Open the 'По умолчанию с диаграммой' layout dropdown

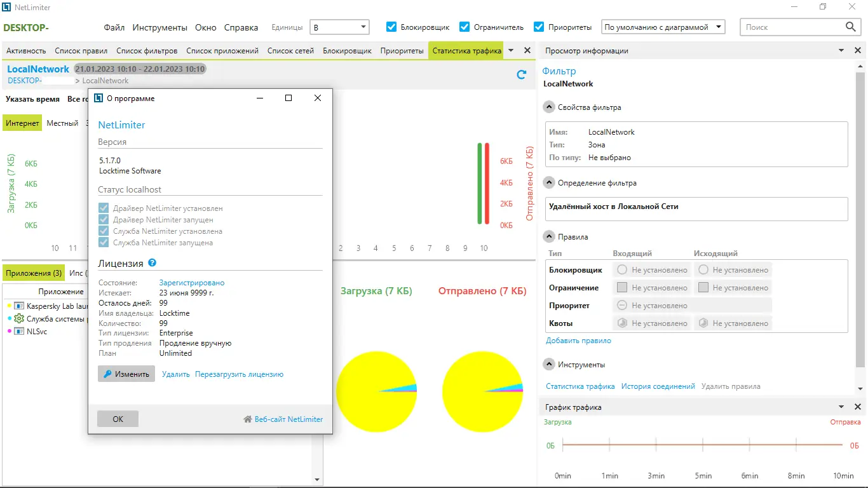pyautogui.click(x=663, y=27)
